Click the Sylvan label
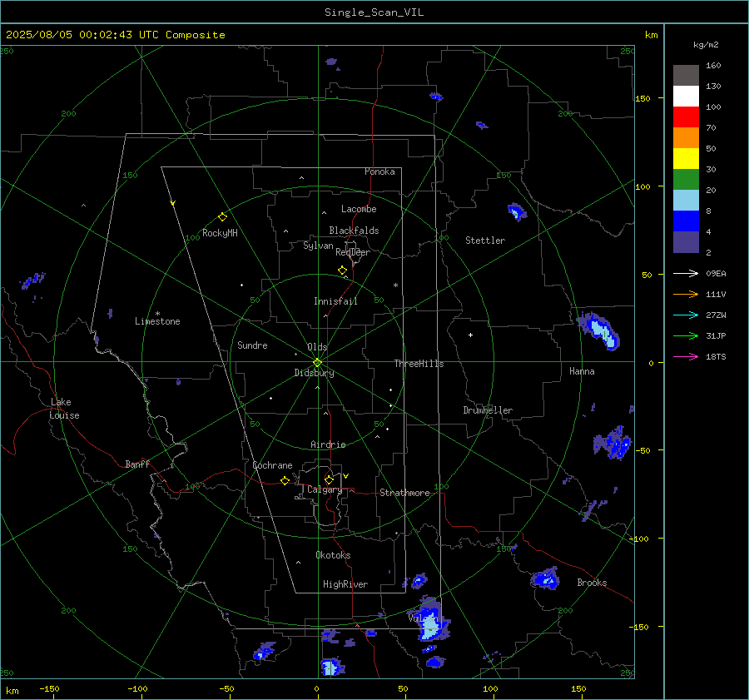Viewport: 749px width, 700px height. click(318, 246)
